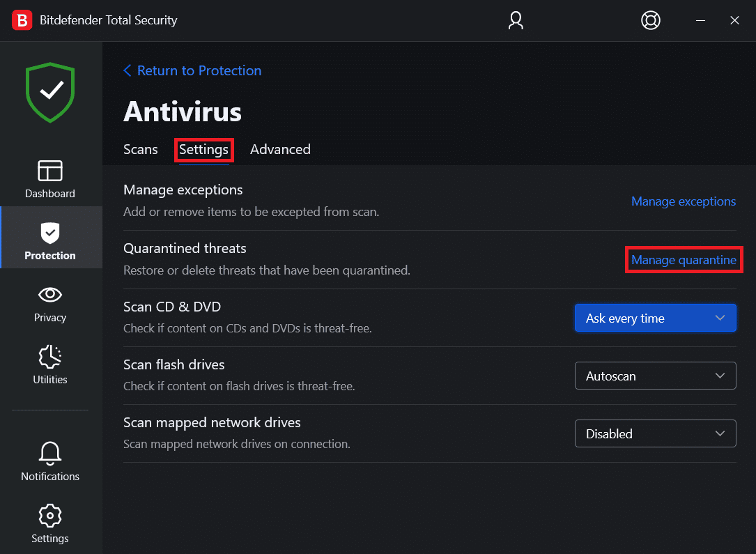Select the Settings tab
This screenshot has height=554, width=756.
[x=203, y=149]
